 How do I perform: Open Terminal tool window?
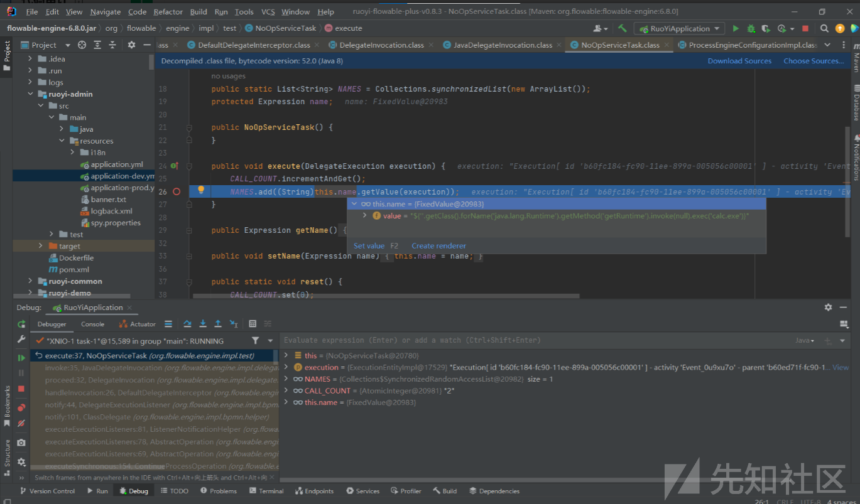click(x=266, y=491)
